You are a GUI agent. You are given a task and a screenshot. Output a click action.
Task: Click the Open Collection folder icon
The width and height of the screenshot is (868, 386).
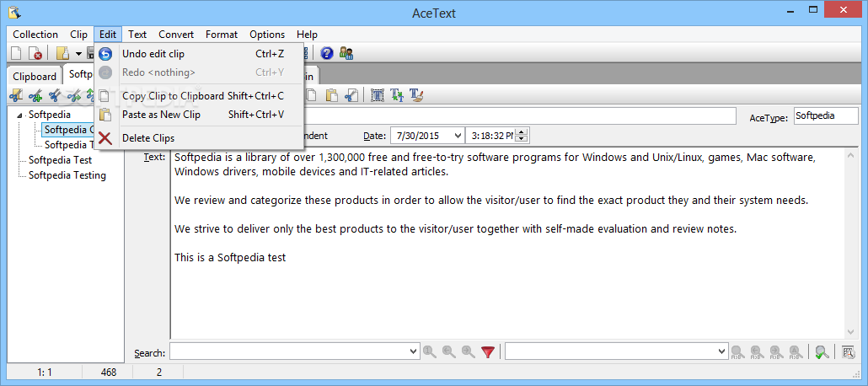point(62,53)
